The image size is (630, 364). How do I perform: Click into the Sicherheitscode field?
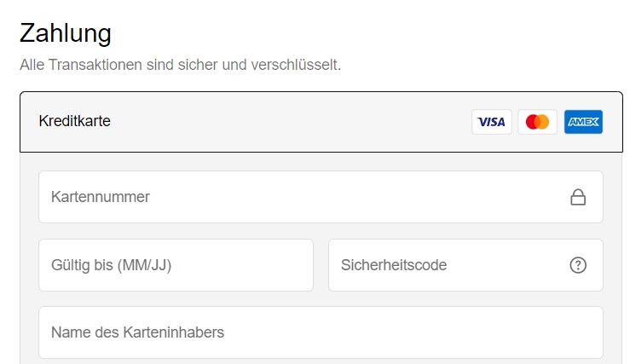(x=465, y=265)
